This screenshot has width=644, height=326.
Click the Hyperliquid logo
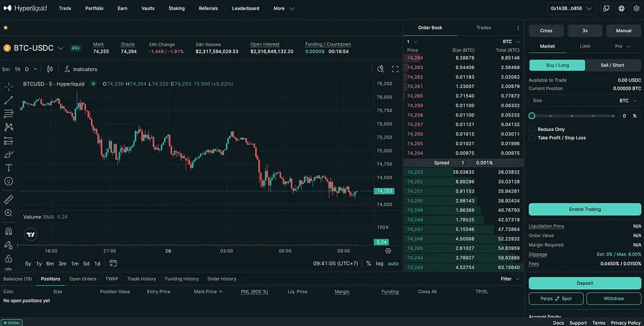(x=25, y=8)
